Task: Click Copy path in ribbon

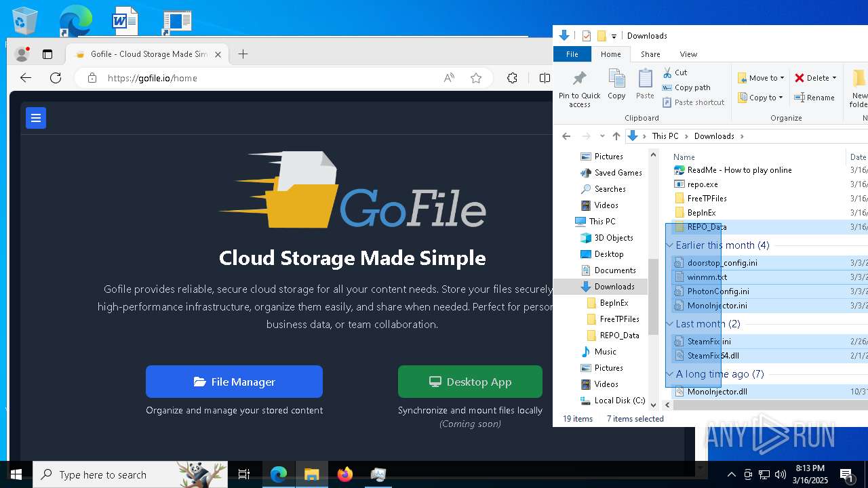Action: [x=686, y=87]
